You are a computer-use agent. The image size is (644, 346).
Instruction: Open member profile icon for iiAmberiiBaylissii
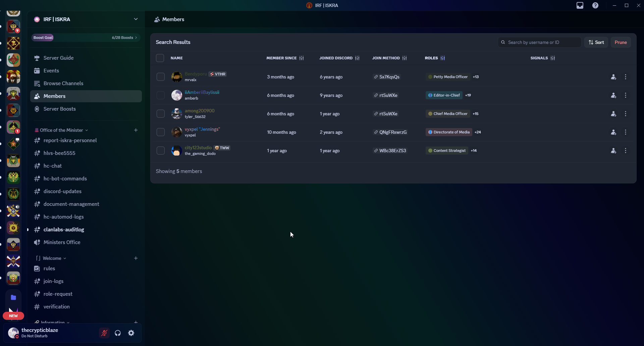(x=613, y=95)
